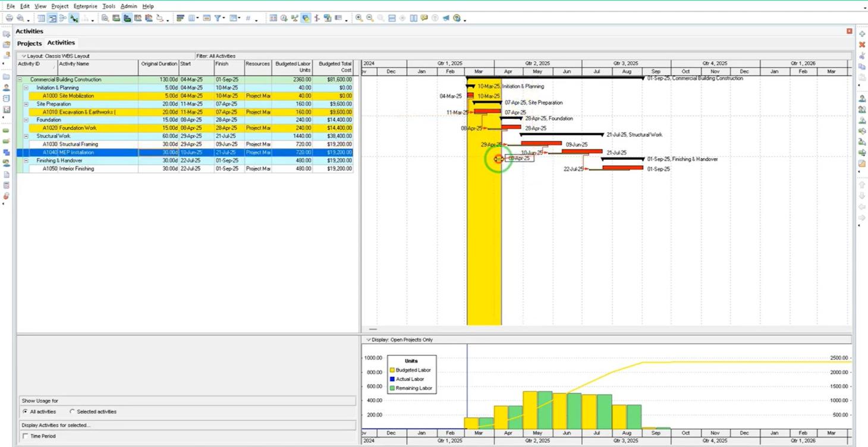Collapse the Structural Work WBS band
The width and height of the screenshot is (868, 447).
point(26,136)
